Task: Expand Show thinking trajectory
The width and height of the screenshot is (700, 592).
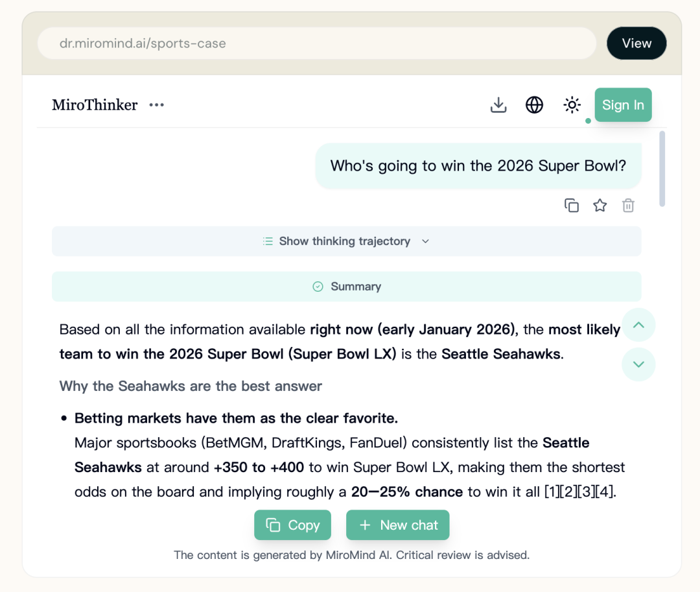Action: (x=346, y=241)
